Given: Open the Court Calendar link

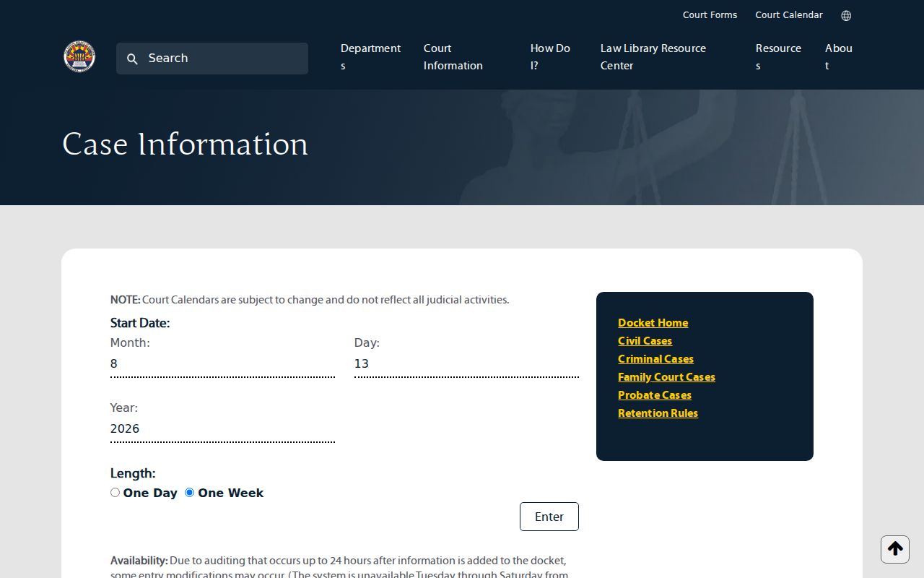Looking at the screenshot, I should (789, 15).
